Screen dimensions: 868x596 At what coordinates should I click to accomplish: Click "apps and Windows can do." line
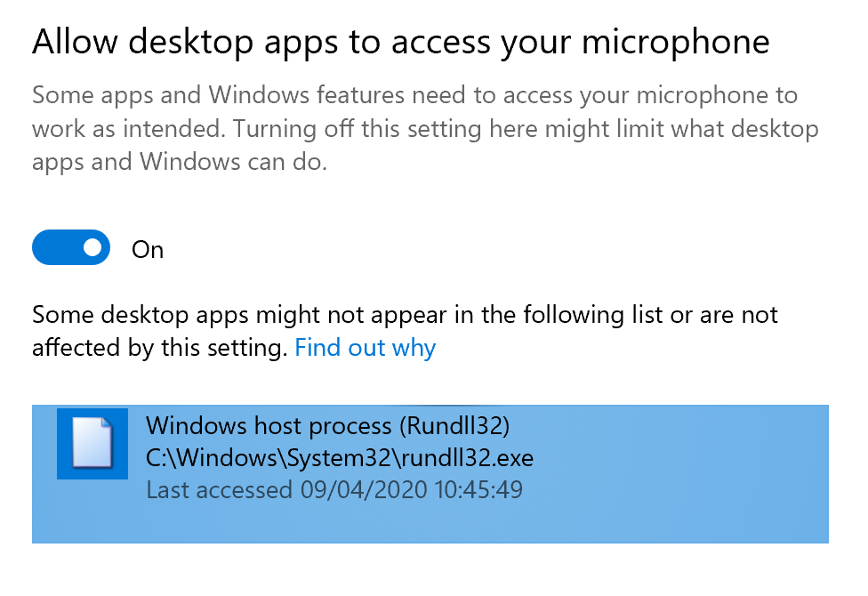pyautogui.click(x=180, y=162)
